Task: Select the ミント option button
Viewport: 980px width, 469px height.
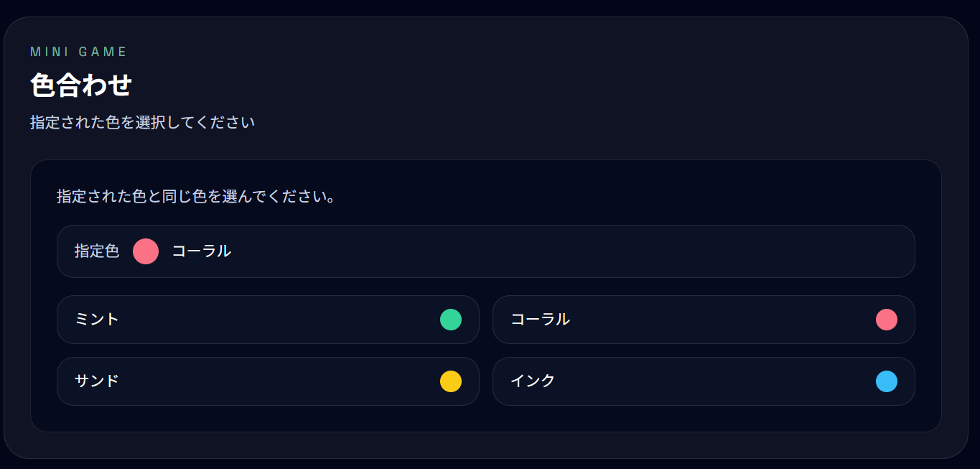Action: (267, 320)
